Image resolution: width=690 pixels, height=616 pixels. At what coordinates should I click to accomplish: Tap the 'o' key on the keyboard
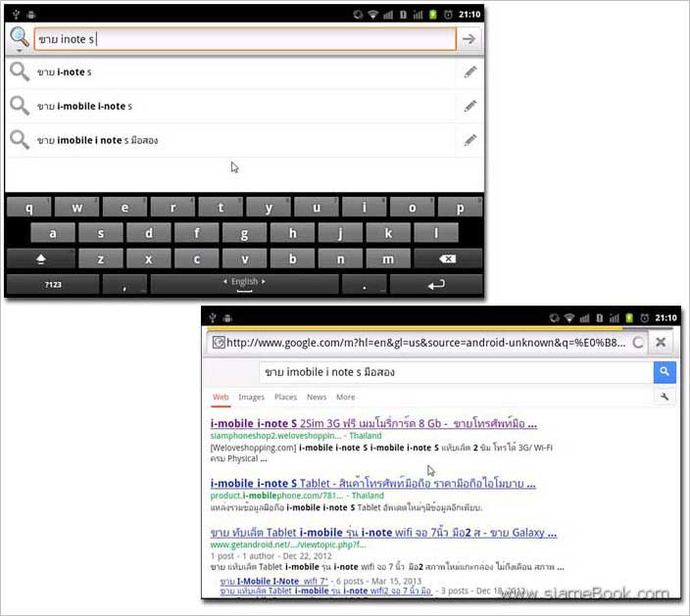(x=412, y=207)
